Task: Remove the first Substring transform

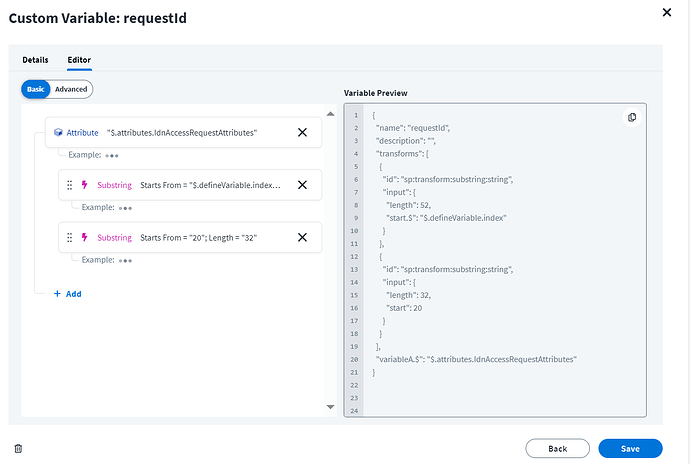Action: pyautogui.click(x=302, y=184)
